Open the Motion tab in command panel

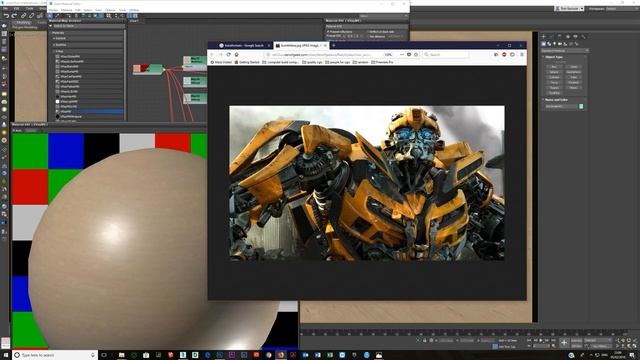point(568,37)
